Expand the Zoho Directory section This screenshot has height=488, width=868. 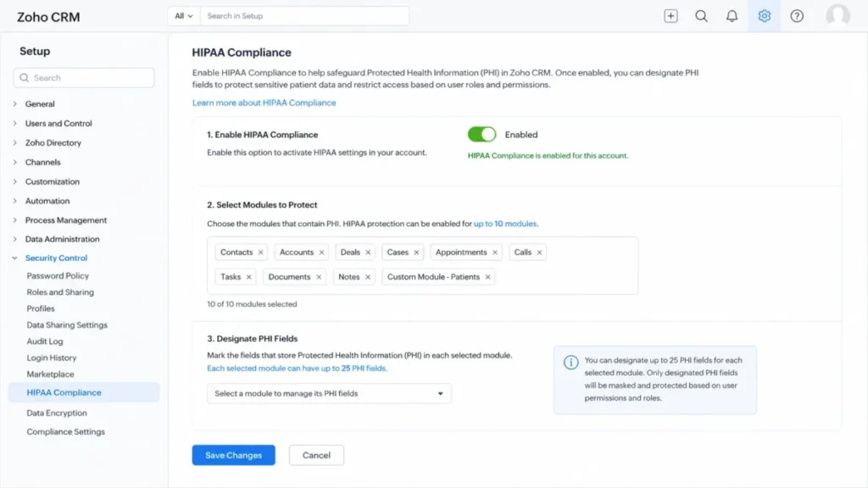coord(15,142)
